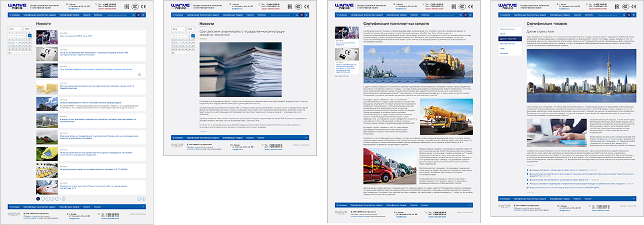The image size is (644, 225).
Task: Open 'Сертификация товаров' in news list top menu
Action: click(70, 15)
